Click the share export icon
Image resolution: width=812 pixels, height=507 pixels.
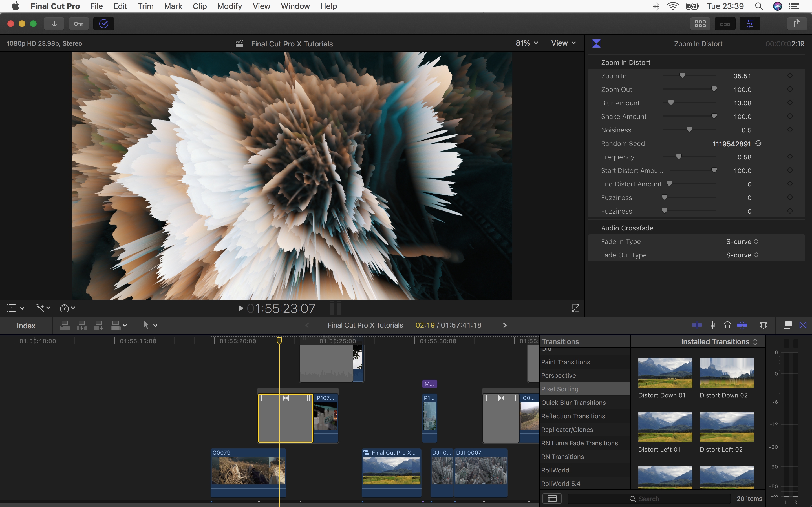point(797,23)
